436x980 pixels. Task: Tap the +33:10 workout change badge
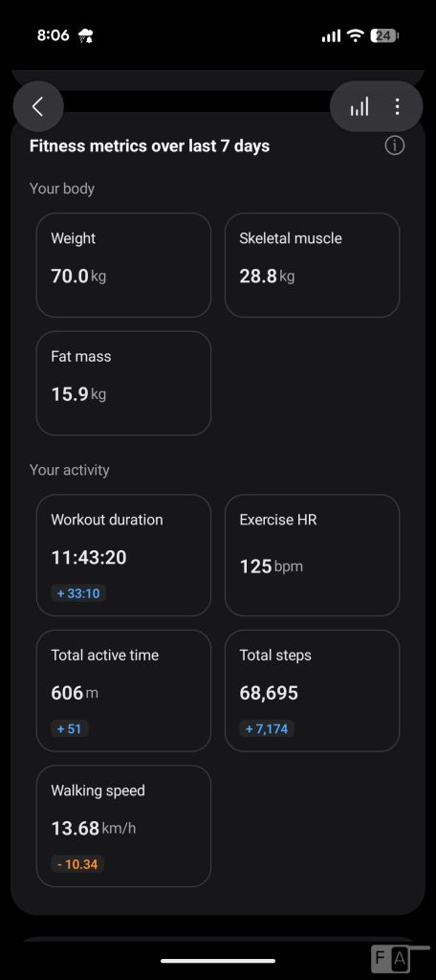78,593
